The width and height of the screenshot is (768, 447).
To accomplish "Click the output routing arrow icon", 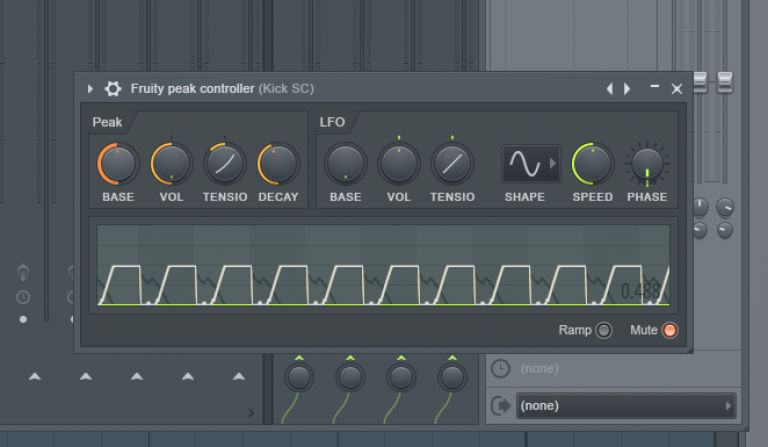I will pyautogui.click(x=500, y=405).
